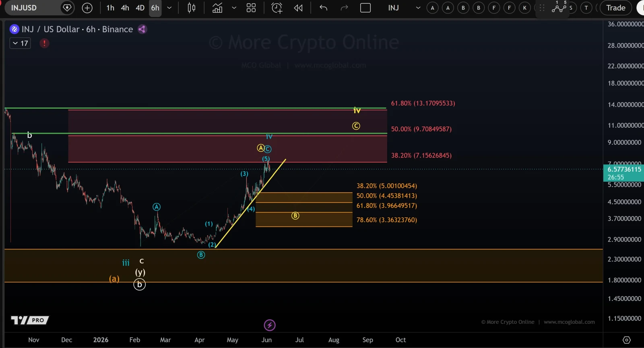Click the TradingView PRO logo
This screenshot has height=348, width=644.
click(30, 320)
